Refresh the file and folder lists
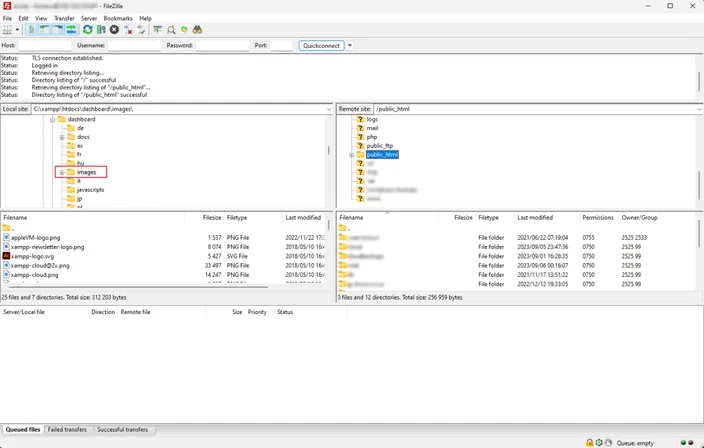The image size is (704, 448). (88, 30)
